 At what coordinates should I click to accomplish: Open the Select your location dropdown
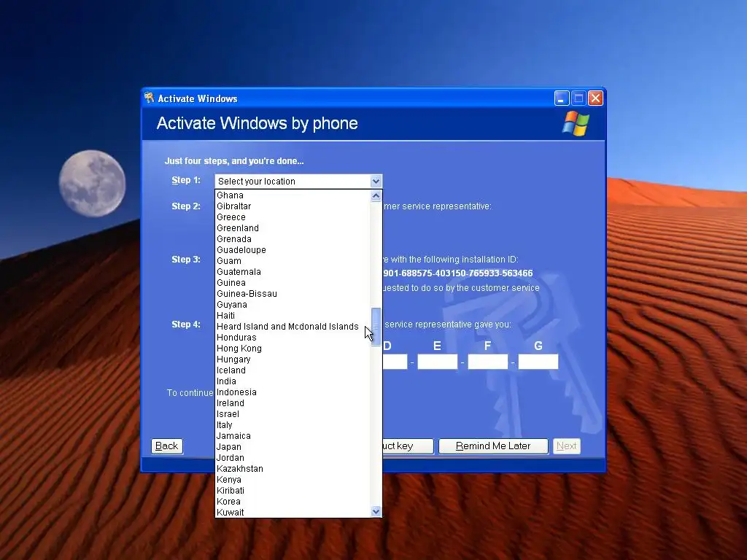[x=298, y=182]
